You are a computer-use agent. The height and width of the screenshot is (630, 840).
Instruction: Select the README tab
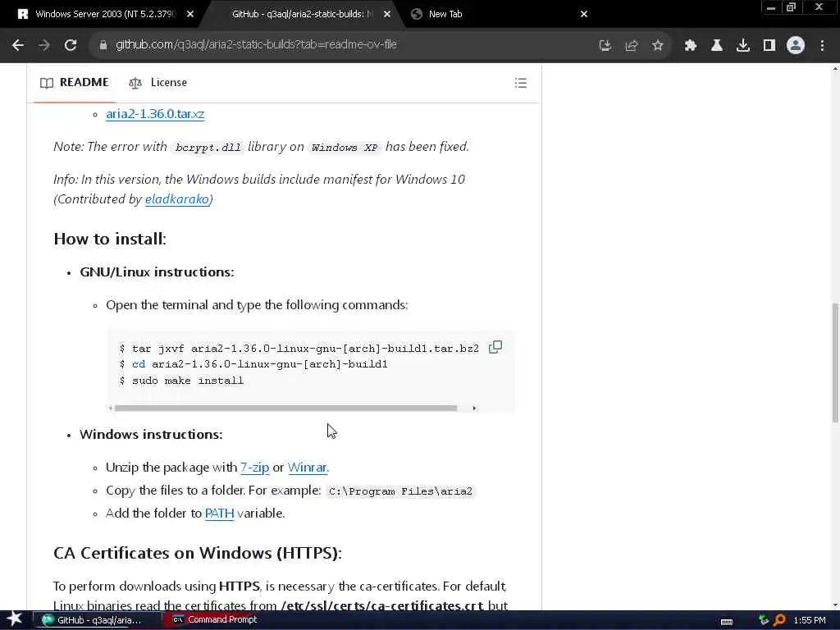(x=75, y=83)
